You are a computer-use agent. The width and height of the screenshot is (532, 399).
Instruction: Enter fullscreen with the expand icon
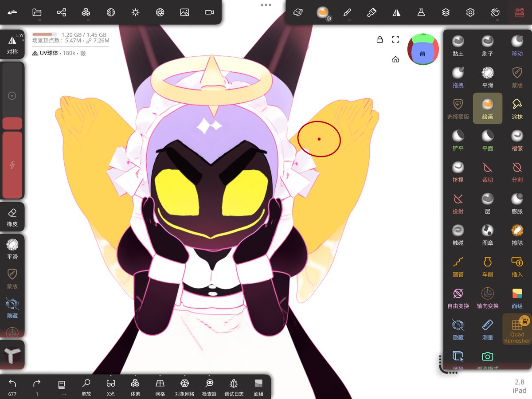(395, 39)
